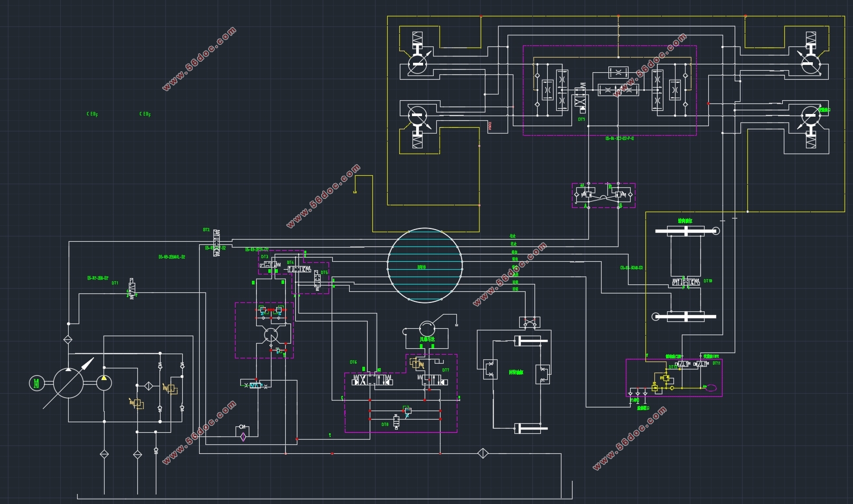Click the DT5 label

tap(324, 273)
